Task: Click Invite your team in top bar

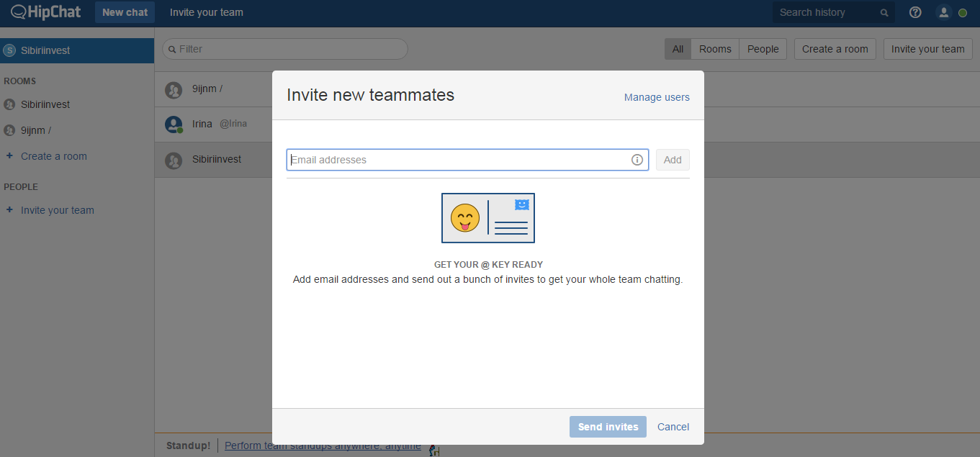Action: point(207,12)
